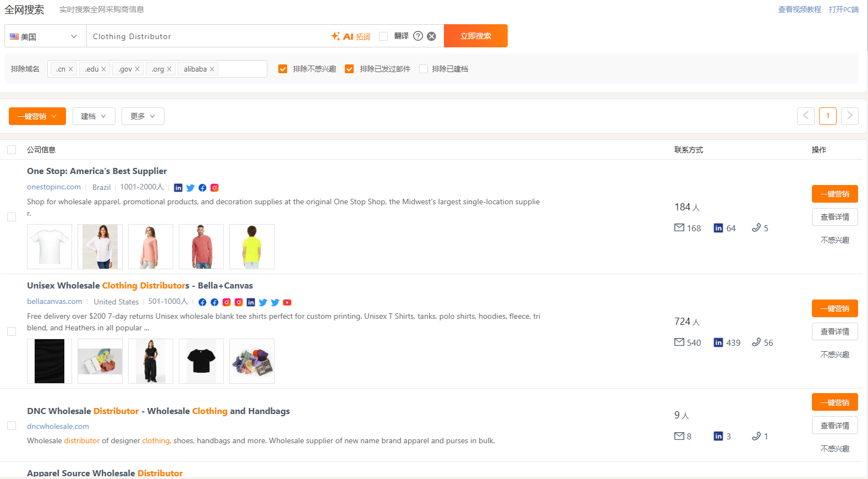Open Bella+Canvas YouTube icon
Screen dimensions: 868x479
pyautogui.click(x=287, y=302)
